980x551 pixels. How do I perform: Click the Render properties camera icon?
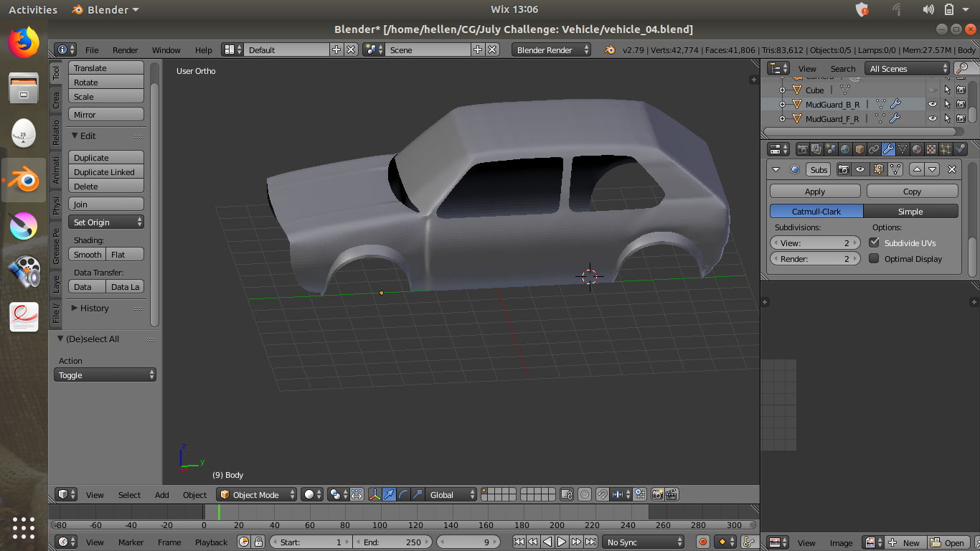click(803, 149)
